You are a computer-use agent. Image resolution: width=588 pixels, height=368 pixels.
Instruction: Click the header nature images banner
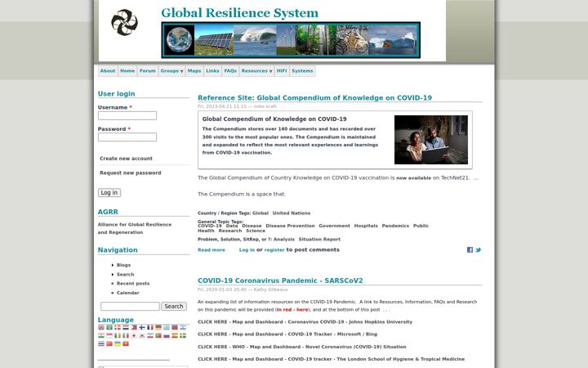291,40
